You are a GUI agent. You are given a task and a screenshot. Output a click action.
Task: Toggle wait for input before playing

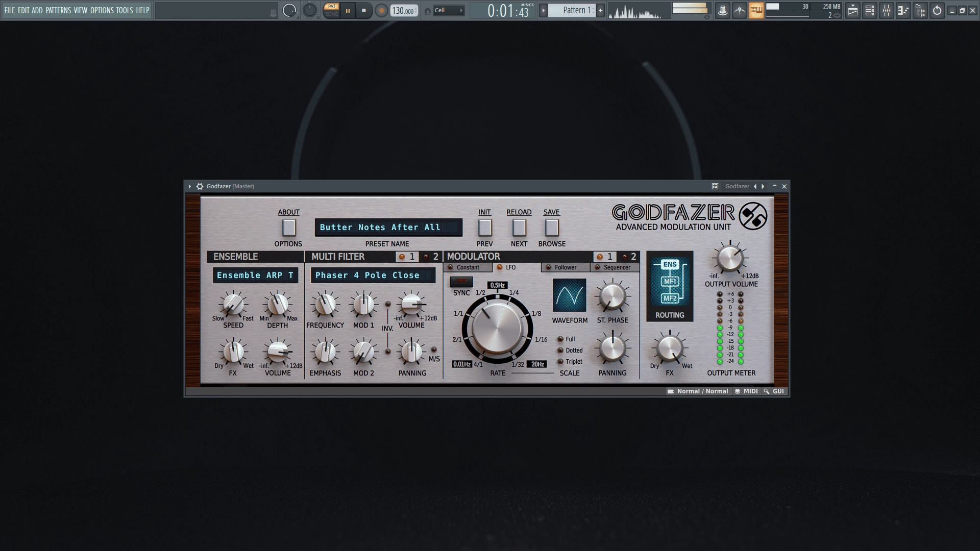coord(740,10)
